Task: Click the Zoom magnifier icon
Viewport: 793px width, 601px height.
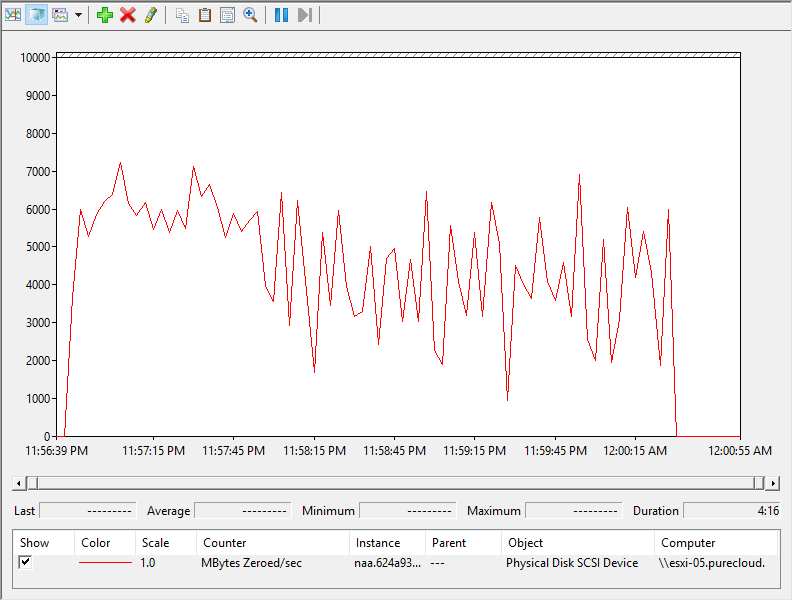Action: pyautogui.click(x=250, y=15)
